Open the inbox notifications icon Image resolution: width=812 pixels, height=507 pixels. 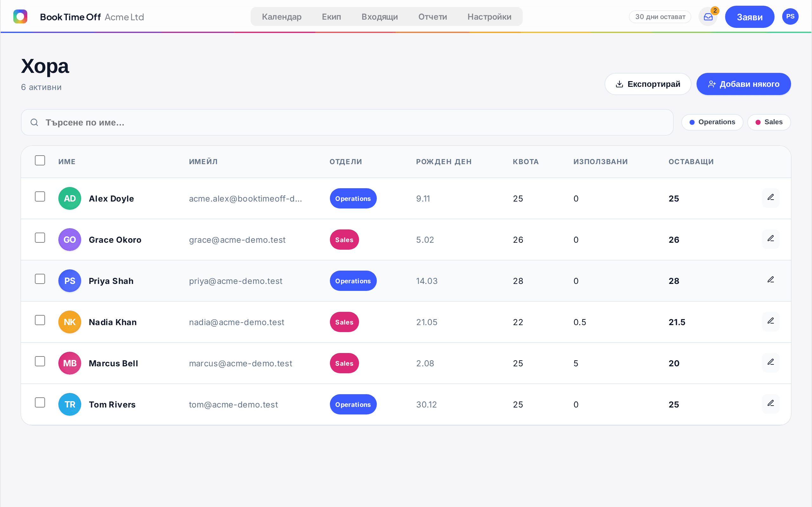708,17
